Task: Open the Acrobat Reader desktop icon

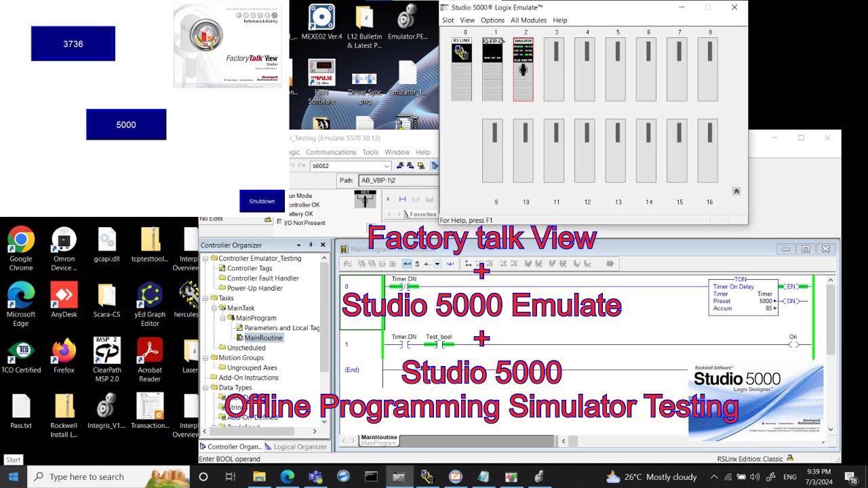Action: click(150, 360)
